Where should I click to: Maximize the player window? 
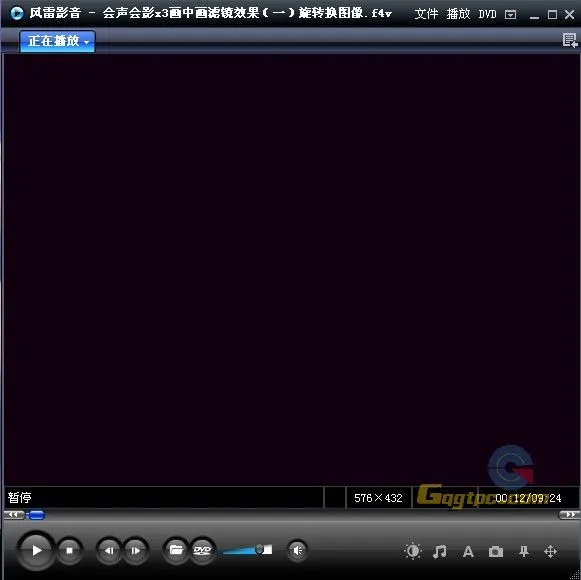pos(552,14)
